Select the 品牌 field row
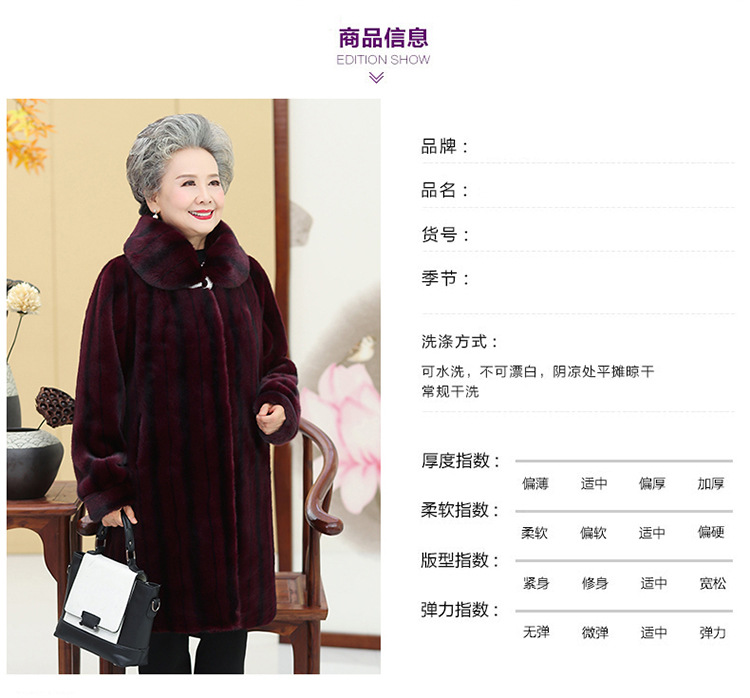The width and height of the screenshot is (750, 698). pyautogui.click(x=578, y=147)
